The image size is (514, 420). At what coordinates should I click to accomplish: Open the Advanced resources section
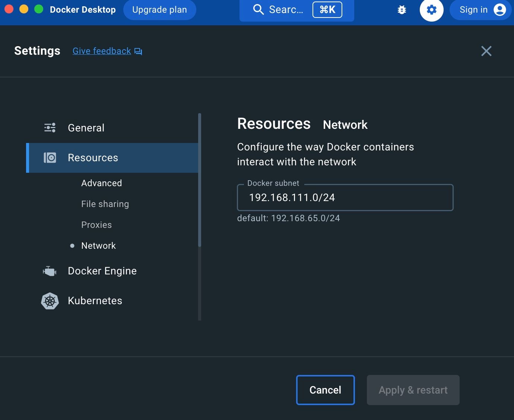102,183
